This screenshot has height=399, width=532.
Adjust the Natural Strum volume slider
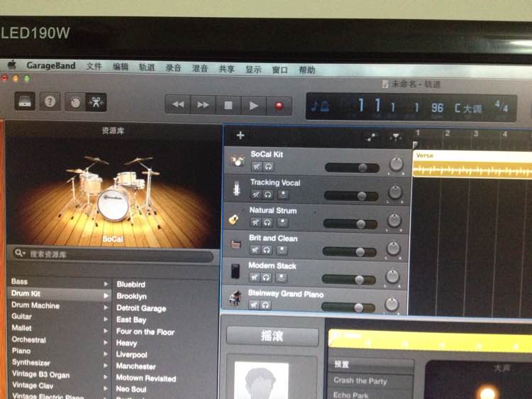(x=350, y=224)
